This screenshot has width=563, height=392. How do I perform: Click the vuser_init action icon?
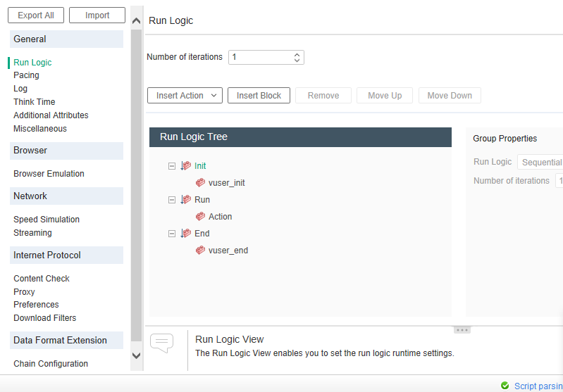pos(200,182)
